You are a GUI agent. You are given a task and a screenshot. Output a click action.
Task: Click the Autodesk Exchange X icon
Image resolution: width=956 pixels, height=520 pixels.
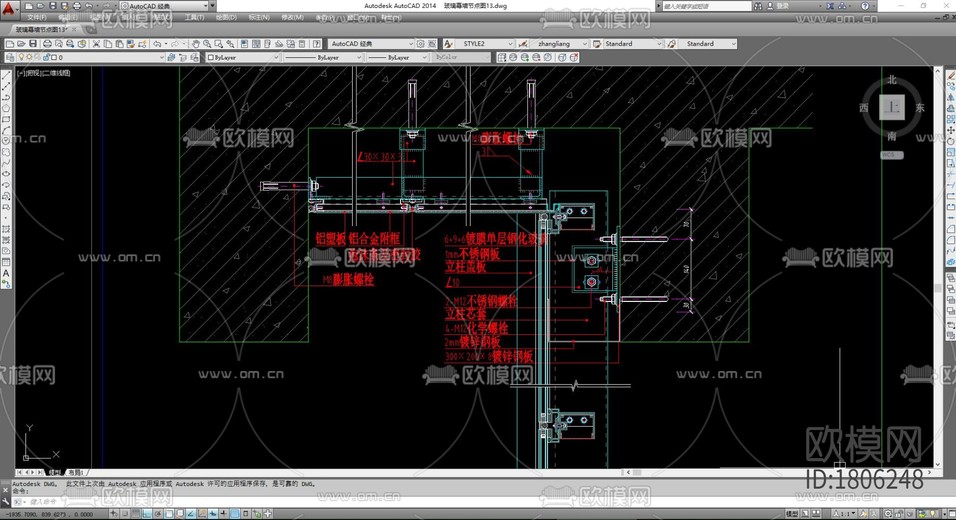(x=830, y=6)
